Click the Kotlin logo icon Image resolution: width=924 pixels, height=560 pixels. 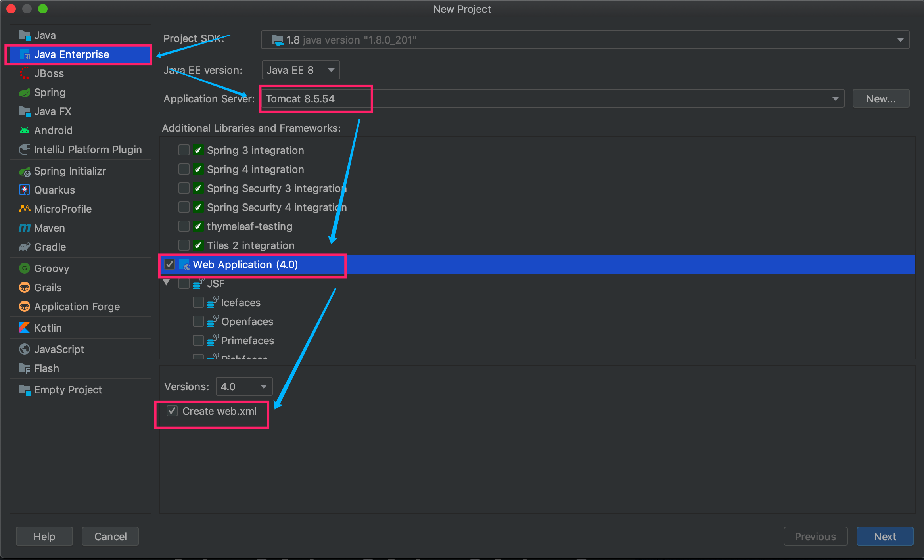[25, 328]
